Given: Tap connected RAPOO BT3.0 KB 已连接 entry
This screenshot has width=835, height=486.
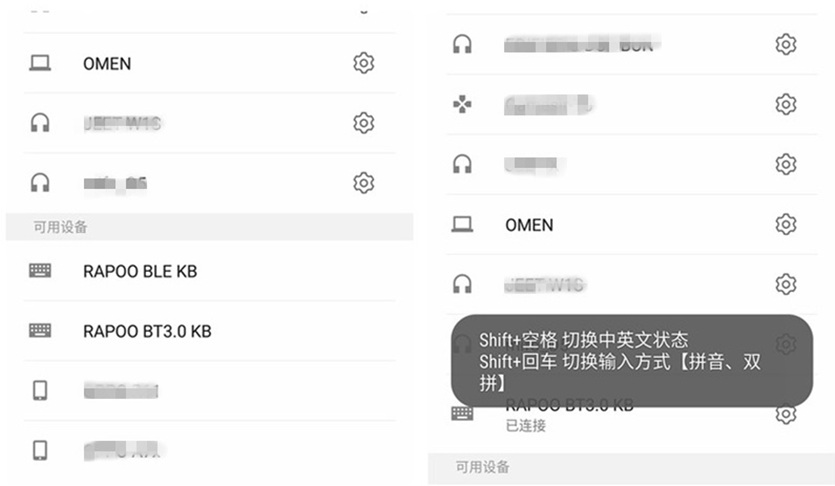Looking at the screenshot, I should point(632,415).
